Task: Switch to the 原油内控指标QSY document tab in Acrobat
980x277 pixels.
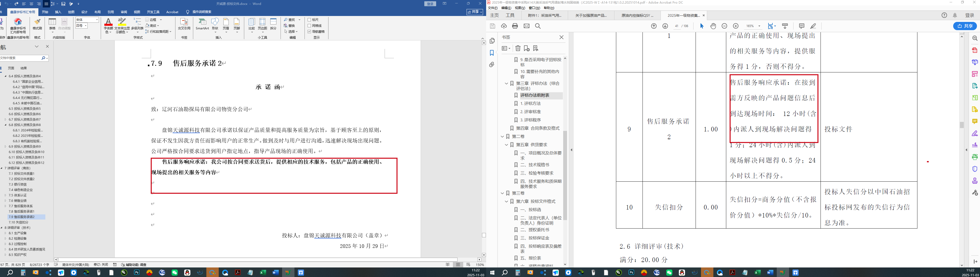Action: click(638, 15)
